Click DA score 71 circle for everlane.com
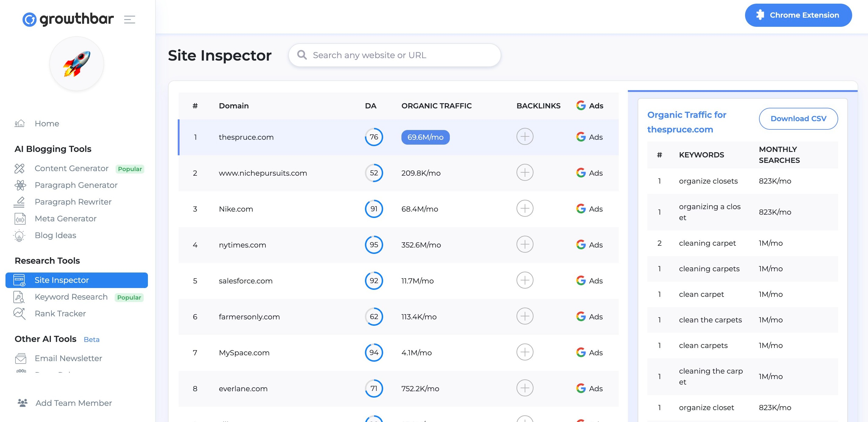The width and height of the screenshot is (868, 422). (374, 389)
